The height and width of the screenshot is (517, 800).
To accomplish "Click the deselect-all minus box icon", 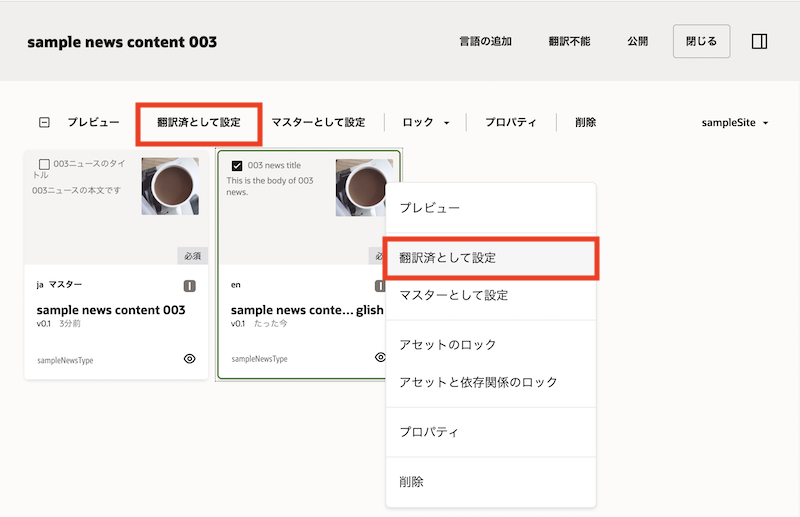I will [x=44, y=123].
